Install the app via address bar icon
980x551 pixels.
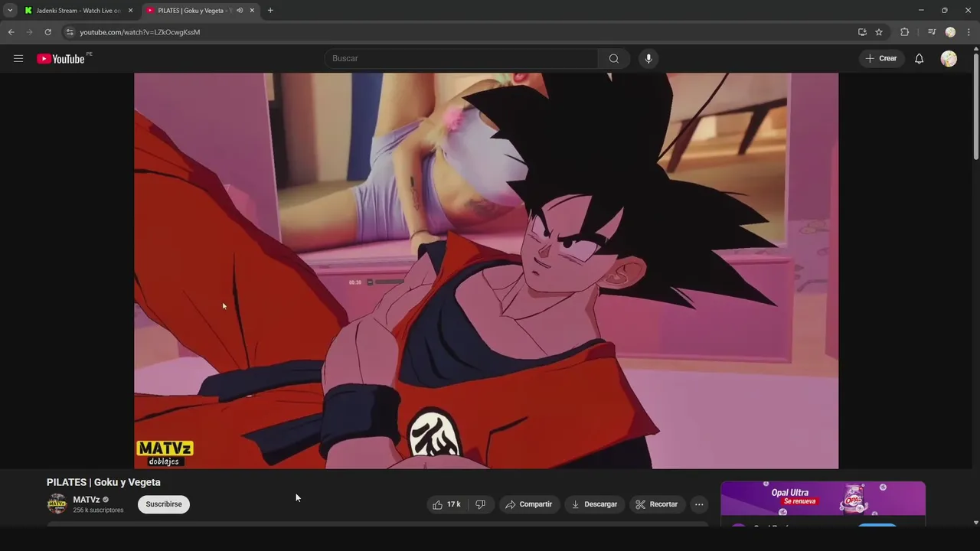(862, 32)
